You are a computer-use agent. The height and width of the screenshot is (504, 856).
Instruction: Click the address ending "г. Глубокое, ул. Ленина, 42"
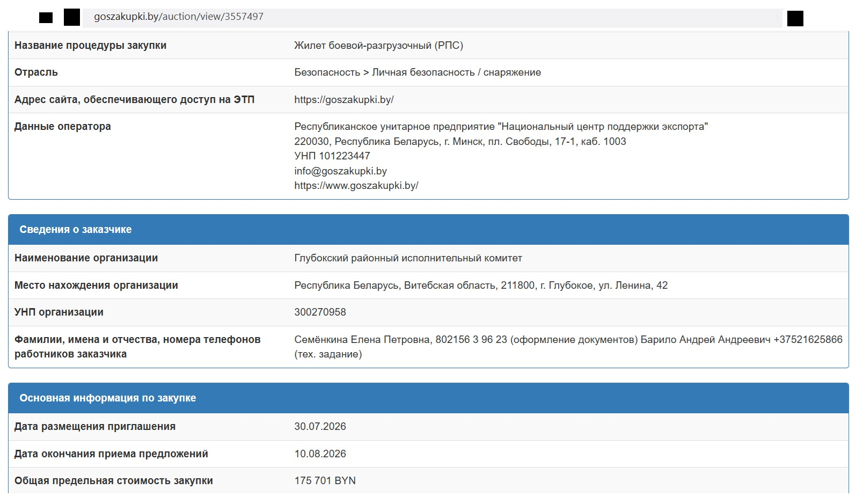[481, 286]
